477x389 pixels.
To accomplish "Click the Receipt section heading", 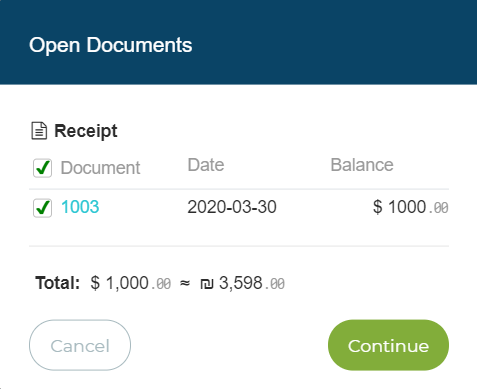I will click(86, 131).
